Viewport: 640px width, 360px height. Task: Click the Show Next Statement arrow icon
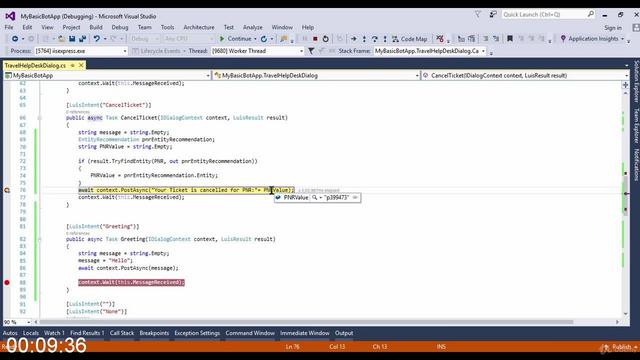[x=353, y=39]
